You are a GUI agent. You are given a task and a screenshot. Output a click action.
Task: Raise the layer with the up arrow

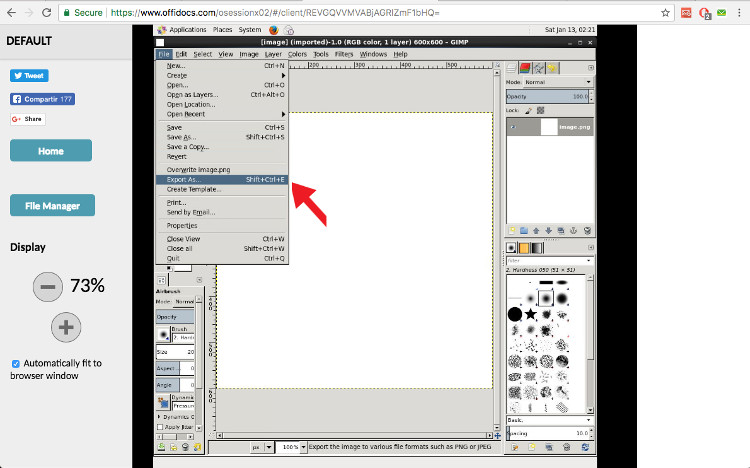[537, 230]
